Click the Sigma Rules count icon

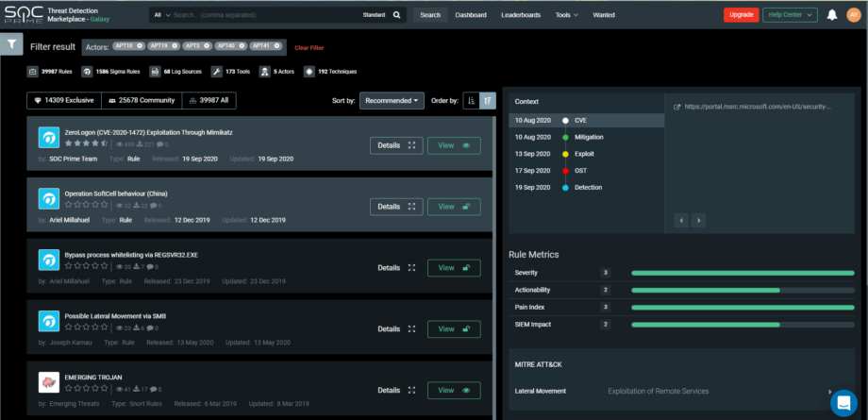(87, 72)
